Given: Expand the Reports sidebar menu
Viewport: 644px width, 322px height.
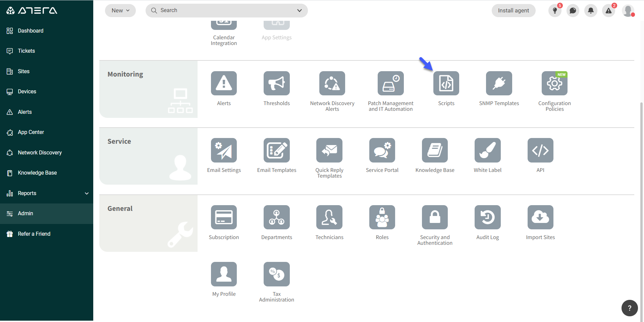Looking at the screenshot, I should click(87, 193).
